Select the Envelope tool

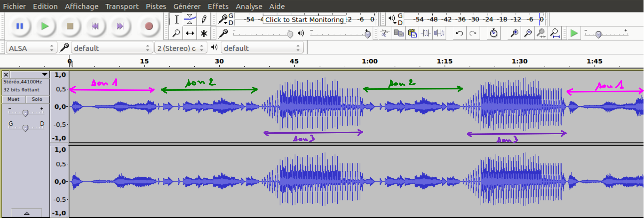[x=190, y=19]
